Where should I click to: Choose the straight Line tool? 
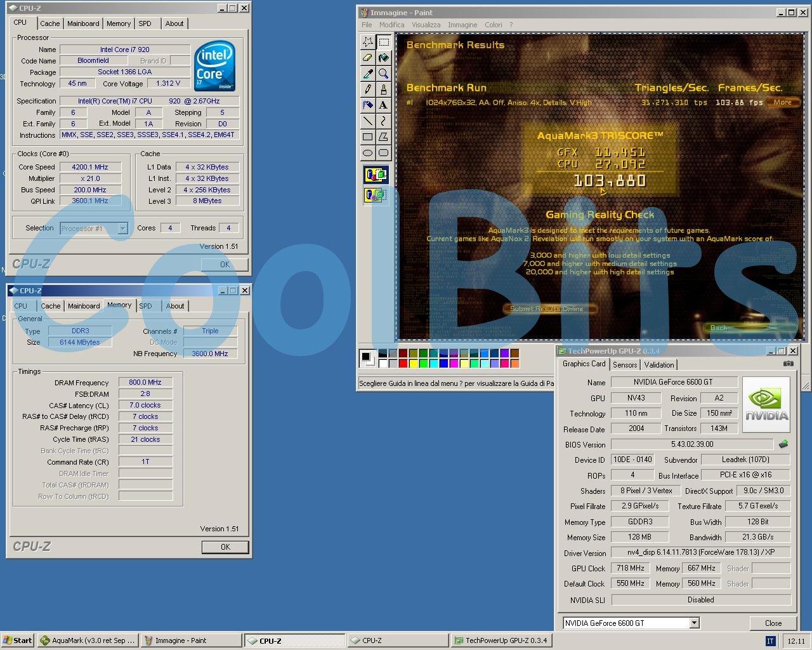pyautogui.click(x=368, y=121)
